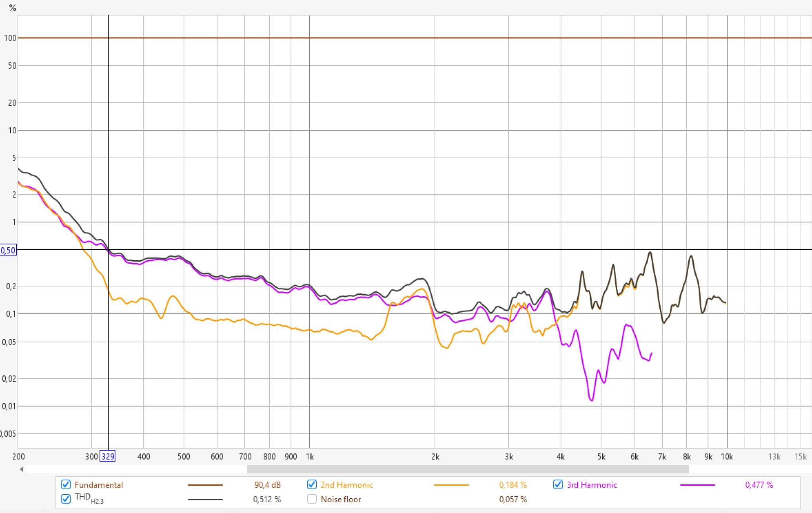812x513 pixels.
Task: Click the 0,01 percent axis label
Action: [9, 406]
